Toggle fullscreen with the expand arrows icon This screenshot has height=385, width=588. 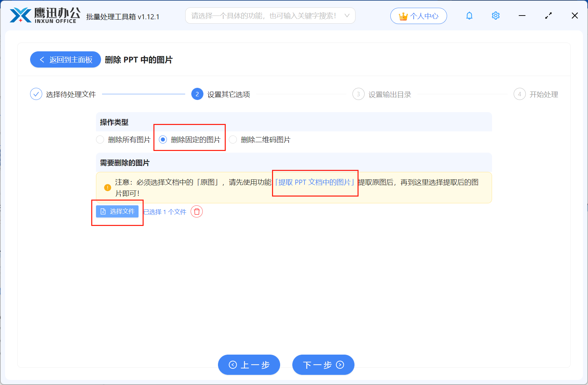pyautogui.click(x=548, y=16)
